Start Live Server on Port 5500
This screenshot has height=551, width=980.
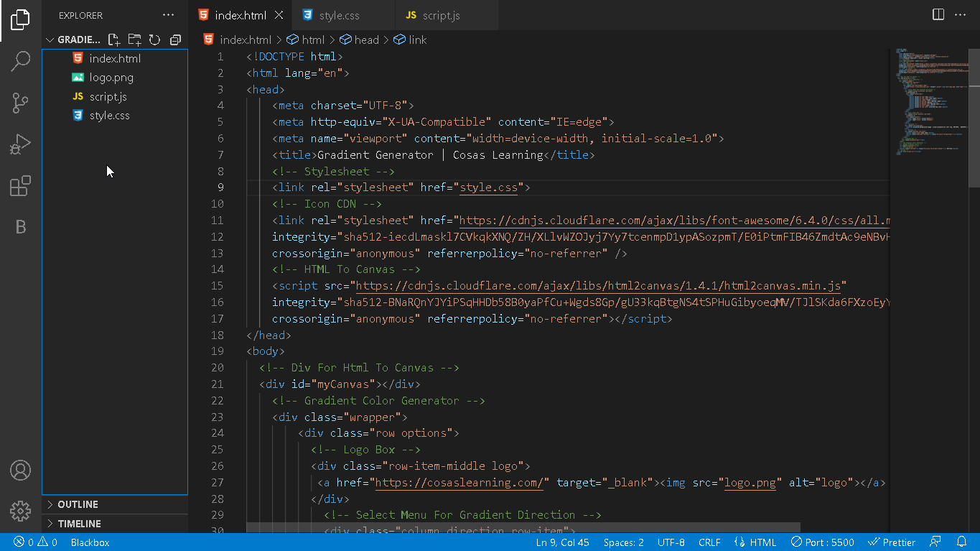pyautogui.click(x=822, y=542)
